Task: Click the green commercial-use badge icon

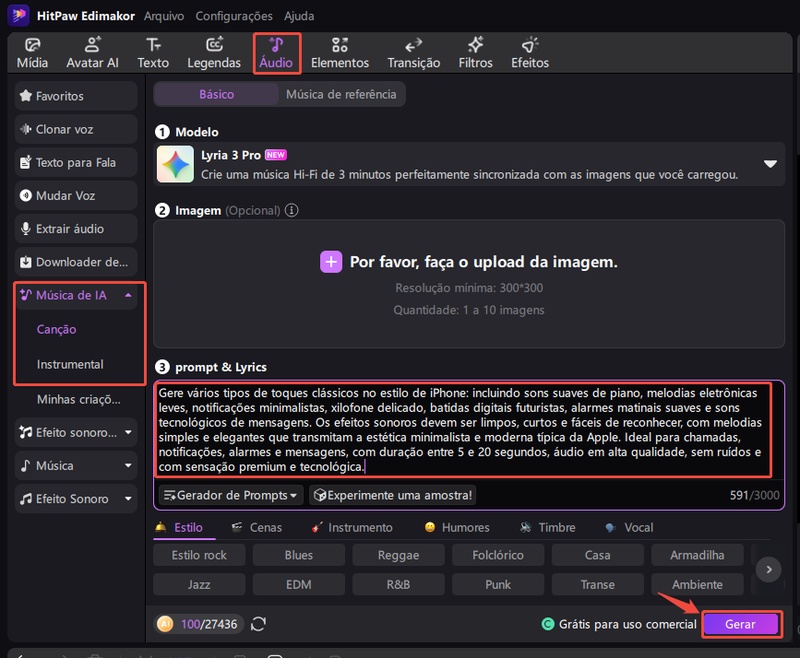Action: (547, 624)
